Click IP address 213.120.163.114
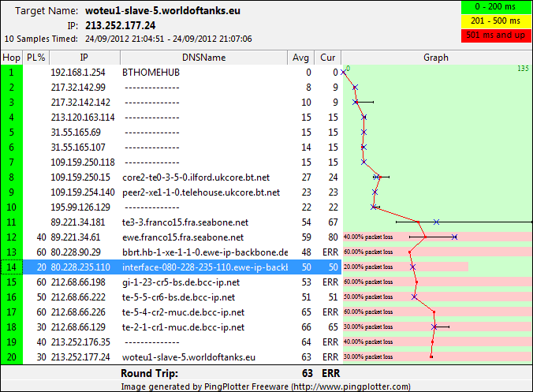 pos(83,118)
